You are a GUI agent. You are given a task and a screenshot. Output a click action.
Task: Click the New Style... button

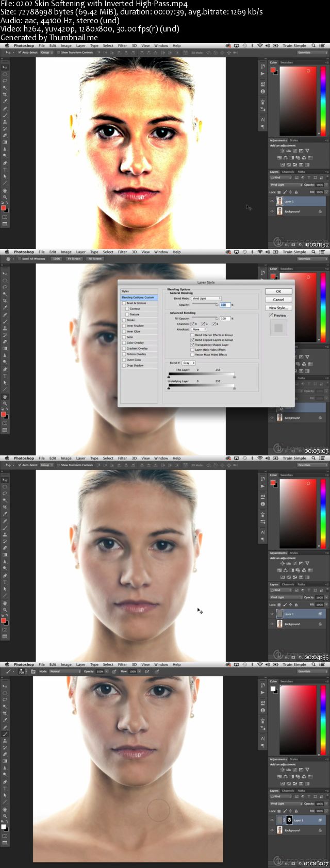[278, 308]
